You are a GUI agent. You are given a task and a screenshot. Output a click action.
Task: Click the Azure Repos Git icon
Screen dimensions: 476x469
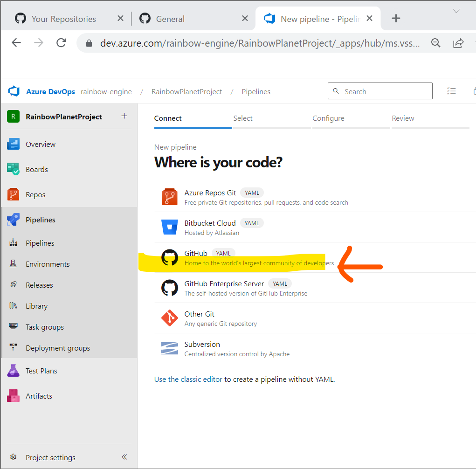point(169,197)
